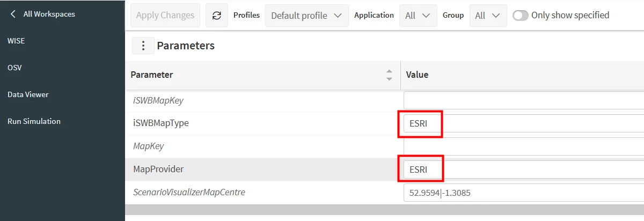This screenshot has height=221, width=644.
Task: Open Run Simulation page
Action: (34, 121)
